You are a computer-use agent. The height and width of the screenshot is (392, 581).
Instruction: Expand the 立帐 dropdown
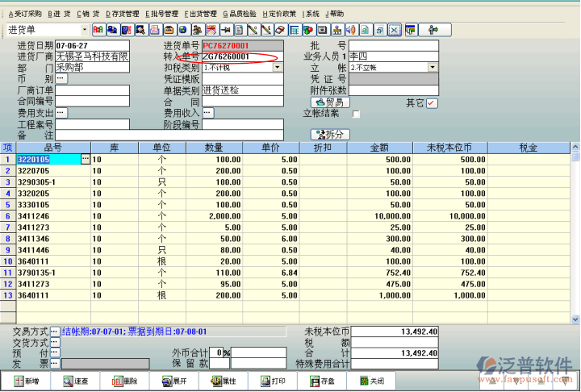click(x=433, y=68)
